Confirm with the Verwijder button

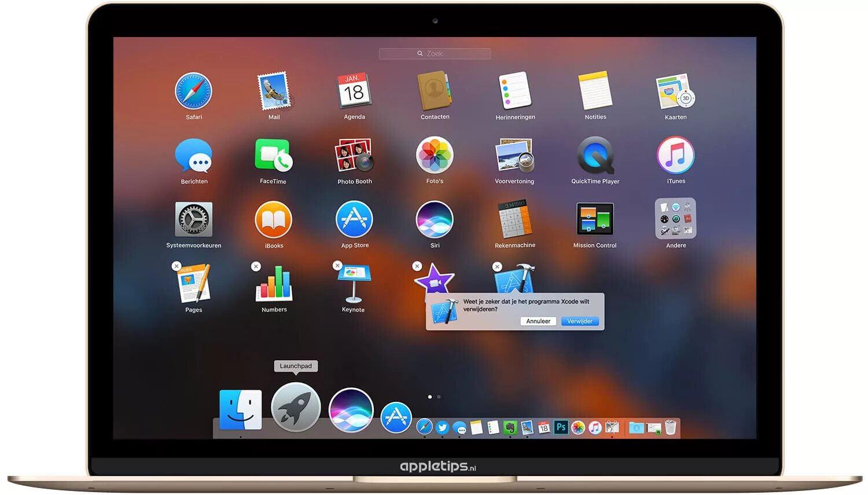[580, 321]
